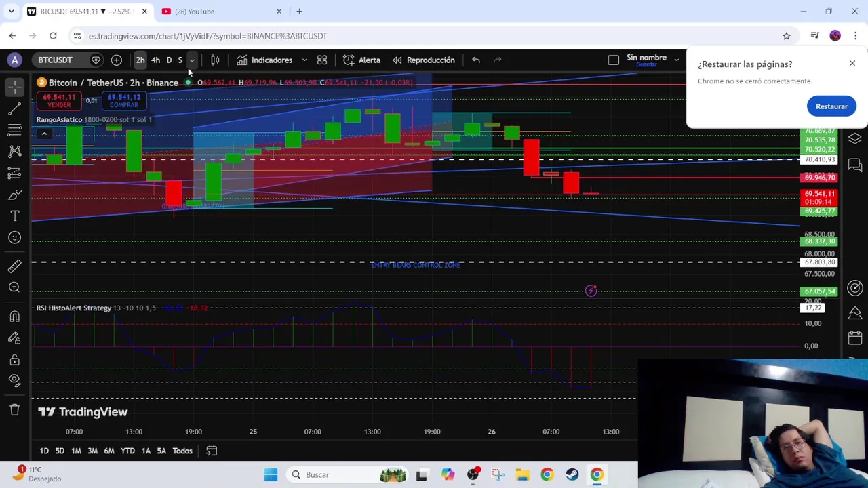Click the Restaurar pages button
Screen dimensions: 868x488
click(831, 106)
